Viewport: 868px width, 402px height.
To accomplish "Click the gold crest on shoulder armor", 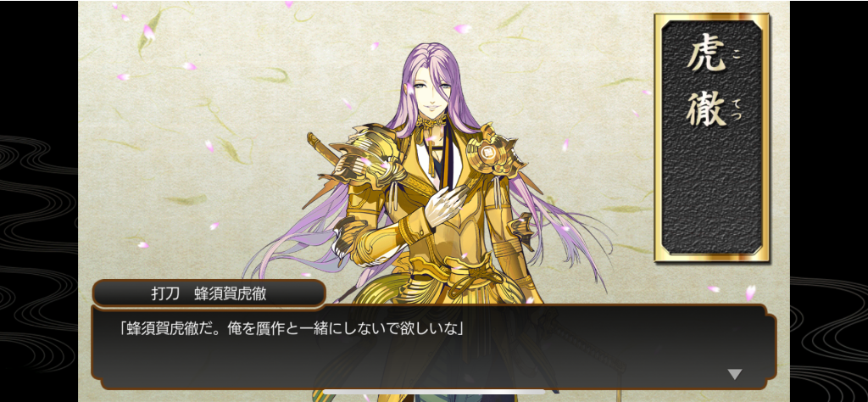I will coord(487,152).
